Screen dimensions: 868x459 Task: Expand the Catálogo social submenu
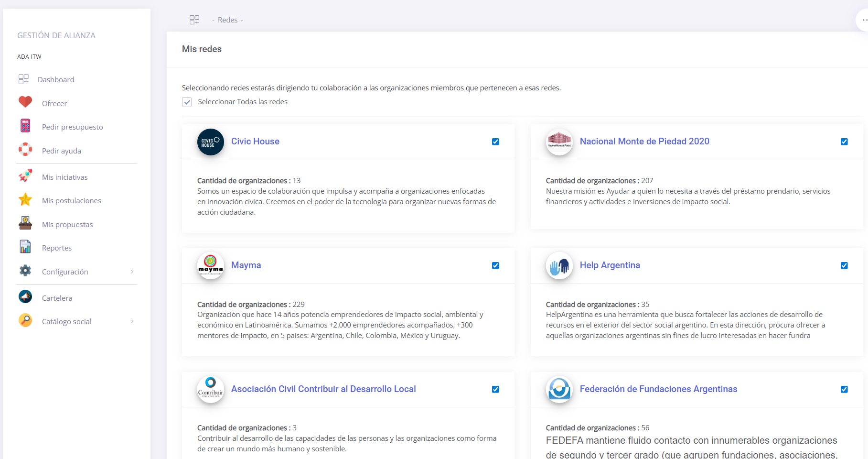pyautogui.click(x=132, y=321)
